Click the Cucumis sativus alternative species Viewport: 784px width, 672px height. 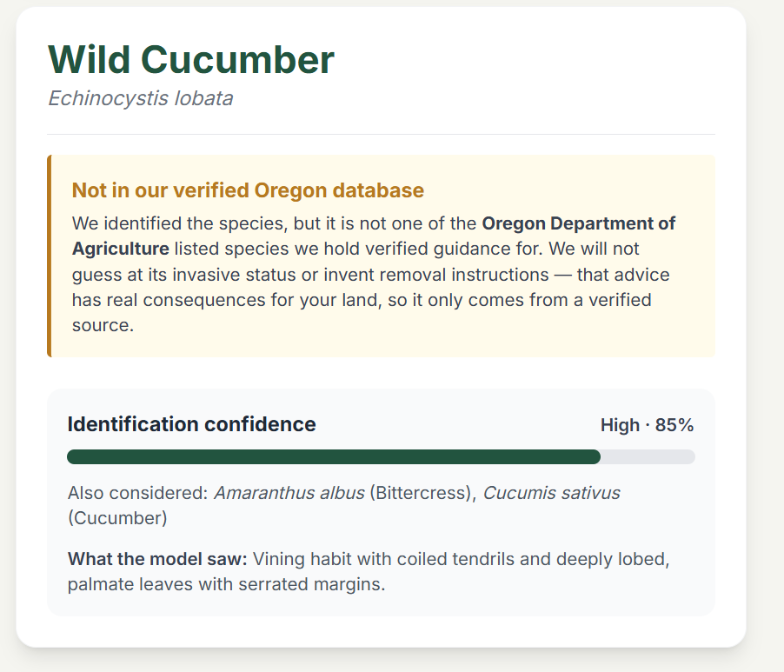pos(552,493)
